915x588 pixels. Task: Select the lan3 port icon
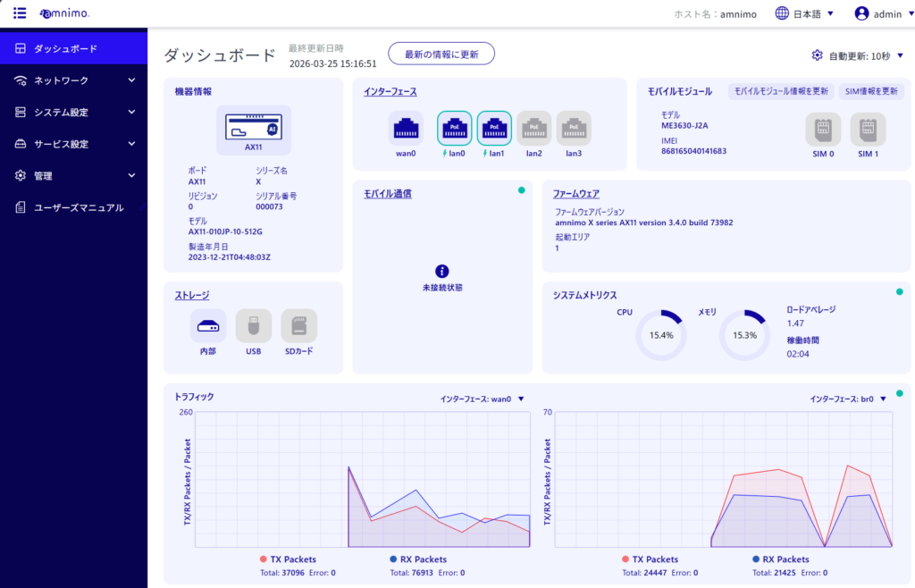(x=573, y=129)
